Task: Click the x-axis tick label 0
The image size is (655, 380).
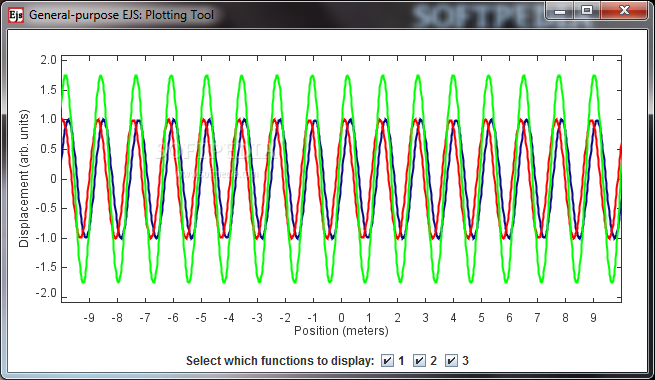Action: click(341, 318)
